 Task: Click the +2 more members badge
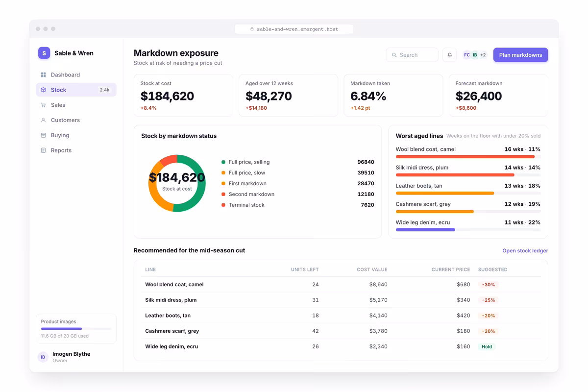pyautogui.click(x=483, y=55)
